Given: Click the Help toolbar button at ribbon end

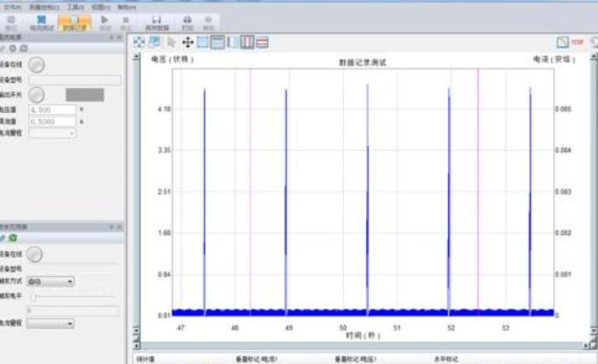Looking at the screenshot, I should click(208, 23).
